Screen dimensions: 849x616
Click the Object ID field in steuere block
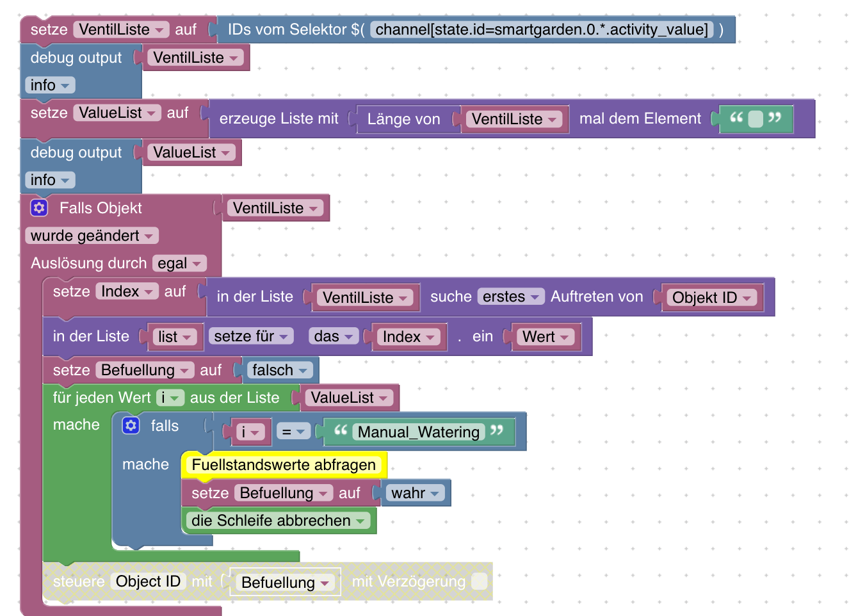[148, 581]
